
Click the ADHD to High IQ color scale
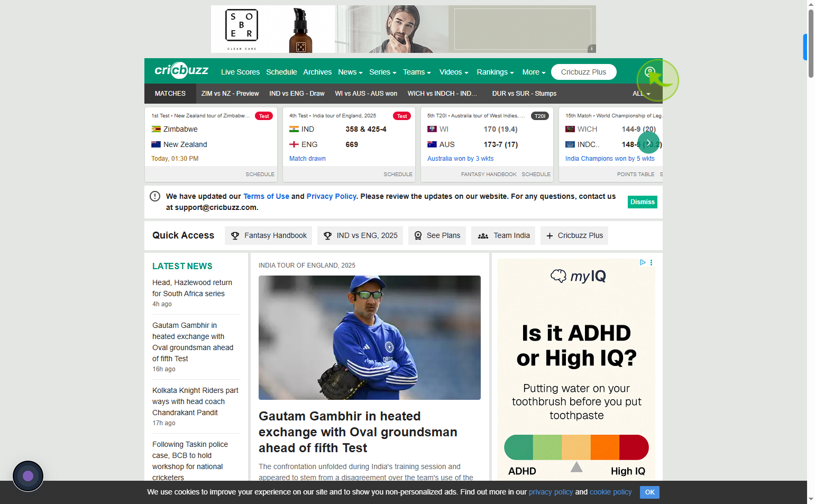pos(576,447)
